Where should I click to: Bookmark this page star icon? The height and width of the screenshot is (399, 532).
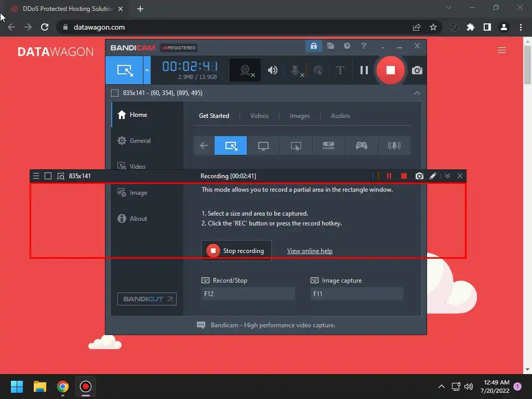click(x=433, y=27)
